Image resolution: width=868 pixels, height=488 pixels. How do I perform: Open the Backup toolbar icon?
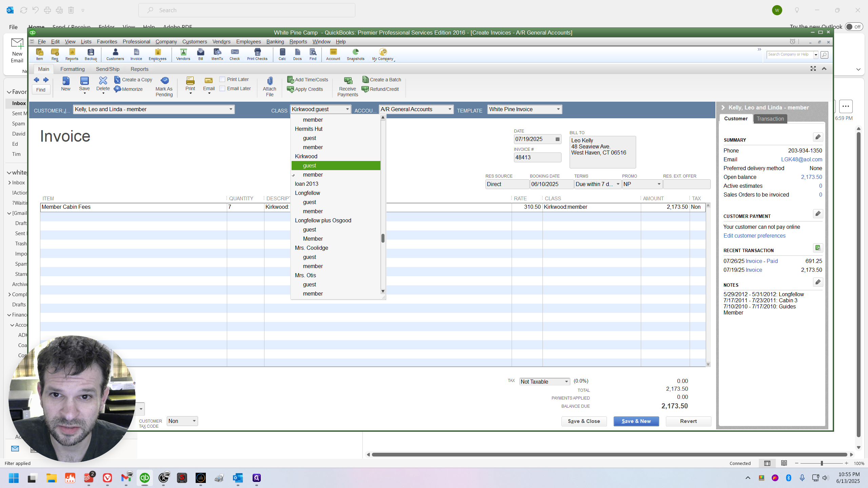point(91,54)
